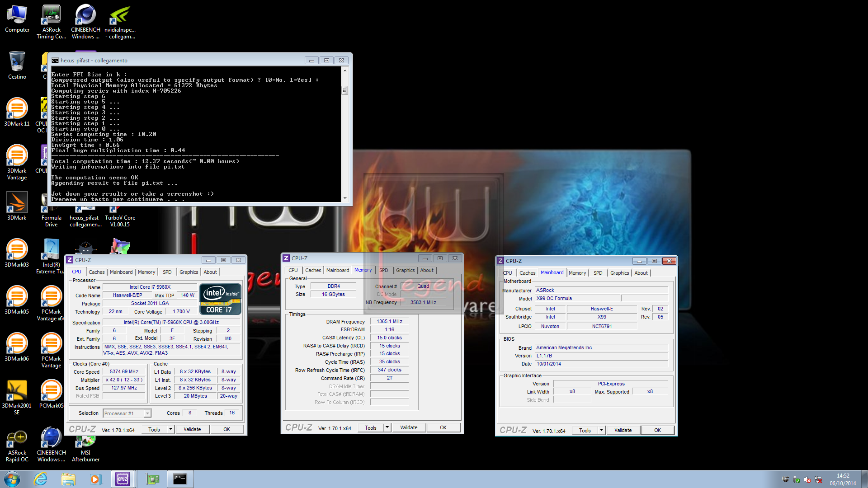The image size is (868, 488).
Task: Open Windows Start orb
Action: coord(12,479)
